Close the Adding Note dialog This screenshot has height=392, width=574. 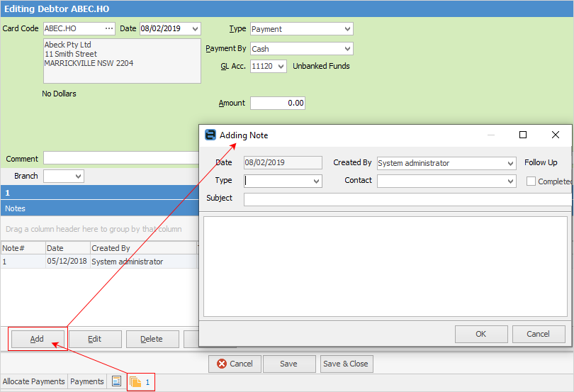[x=555, y=135]
